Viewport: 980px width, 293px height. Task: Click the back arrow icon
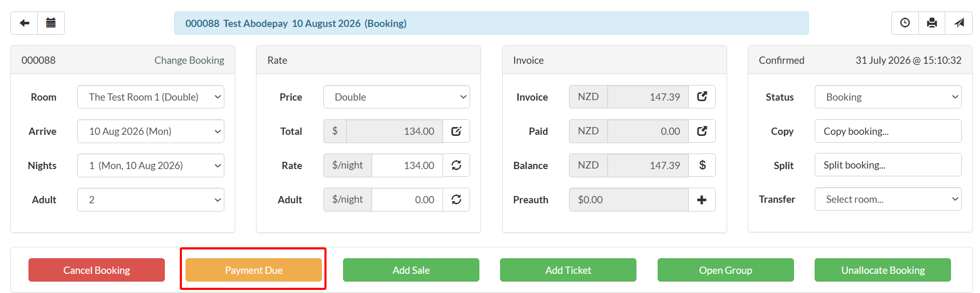coord(24,23)
